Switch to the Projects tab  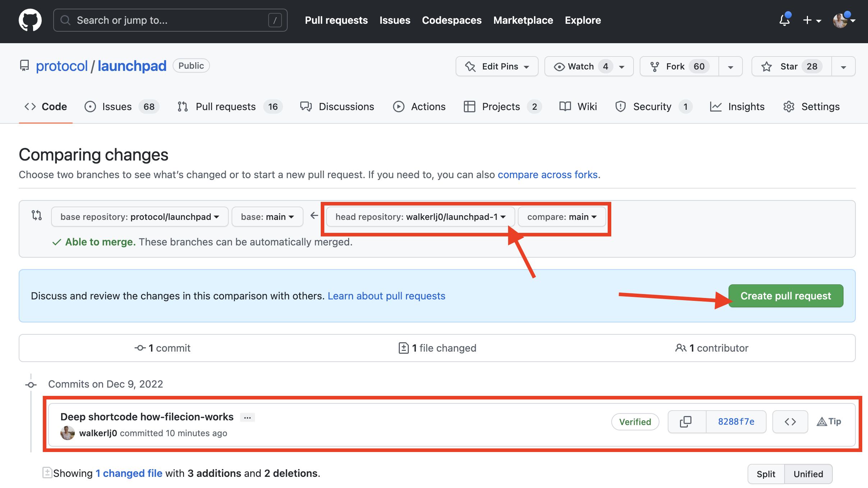tap(502, 107)
